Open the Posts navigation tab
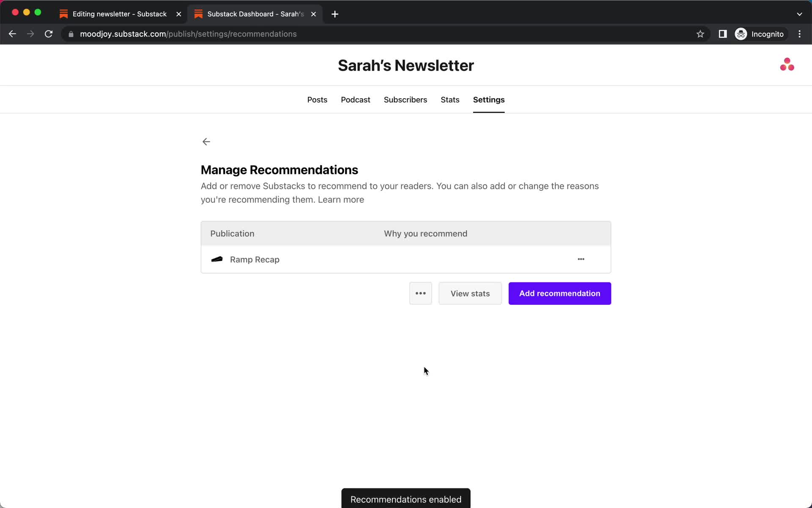The image size is (812, 508). pyautogui.click(x=318, y=99)
